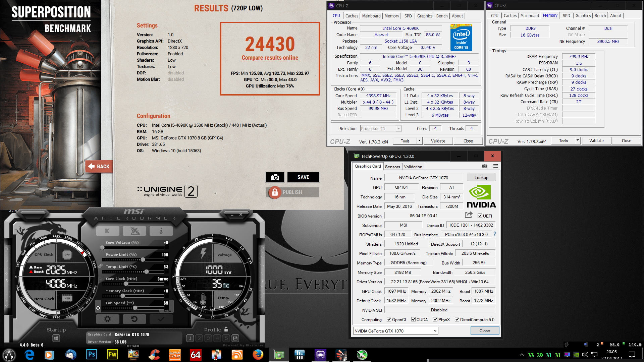Click Afterburner information i button

(x=161, y=231)
